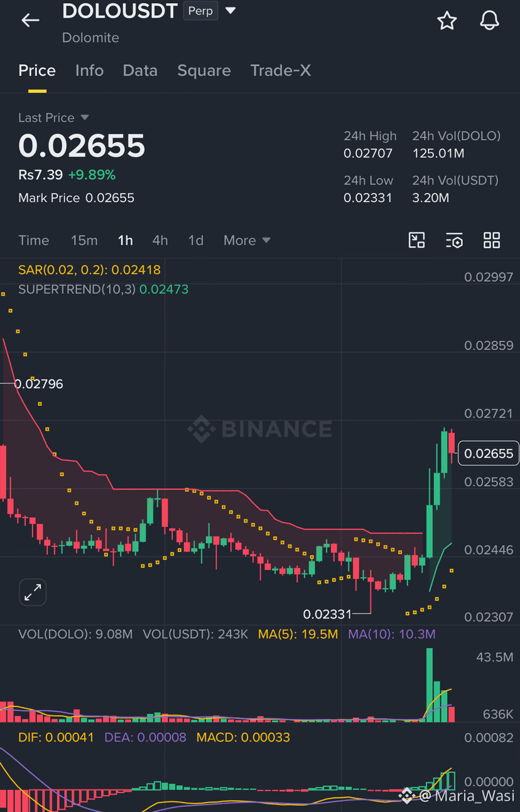Viewport: 520px width, 812px height.
Task: Switch to the Info tab
Action: [x=89, y=70]
